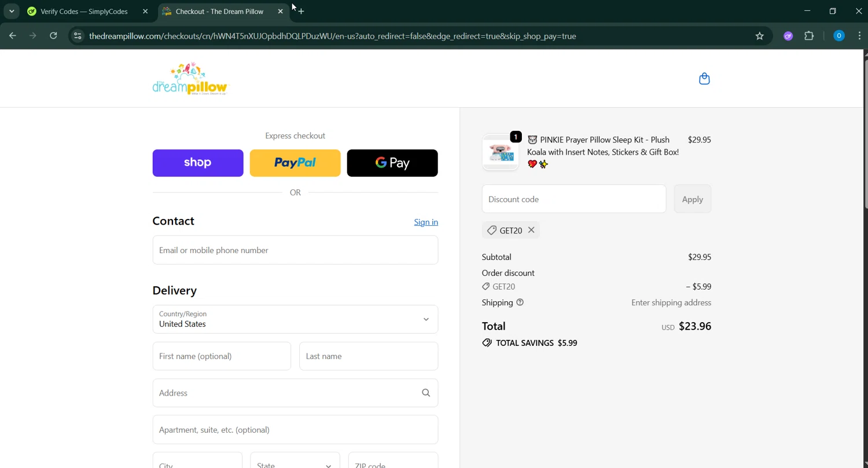The width and height of the screenshot is (868, 468).
Task: Focus the Address field
Action: [295, 393]
